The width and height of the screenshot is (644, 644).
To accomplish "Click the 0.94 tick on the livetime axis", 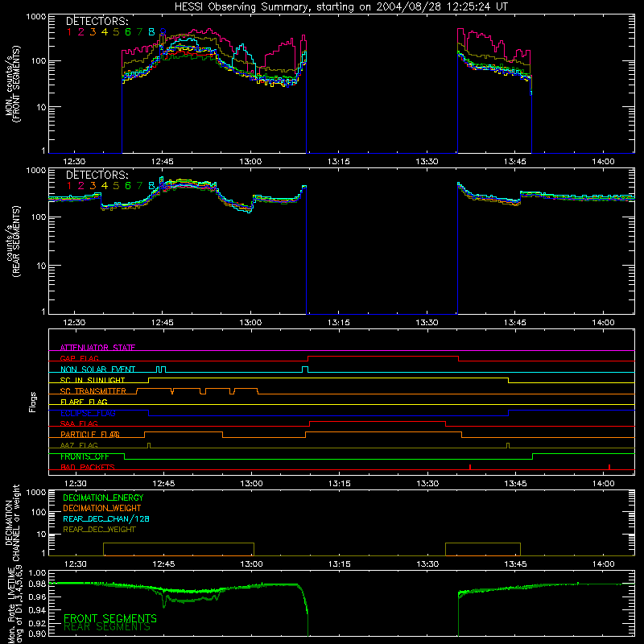I will [x=38, y=610].
